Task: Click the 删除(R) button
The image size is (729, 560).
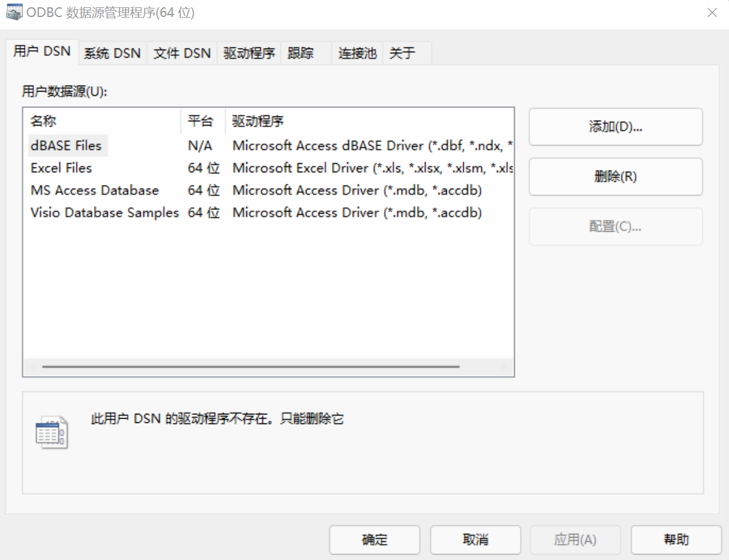Action: tap(615, 177)
